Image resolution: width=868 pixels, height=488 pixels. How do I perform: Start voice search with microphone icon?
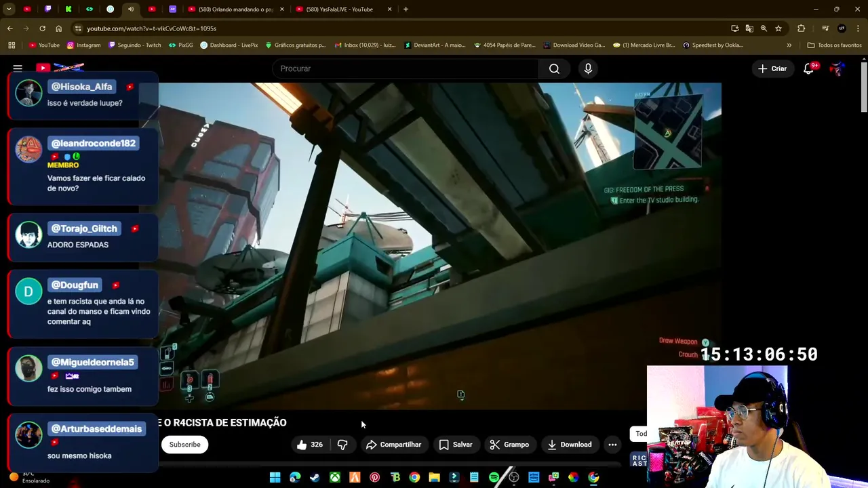coord(588,68)
